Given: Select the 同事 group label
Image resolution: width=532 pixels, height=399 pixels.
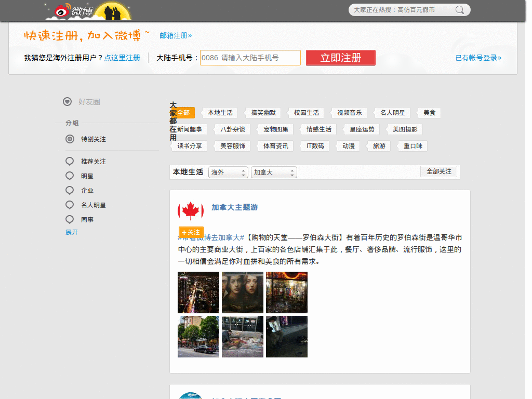Looking at the screenshot, I should pyautogui.click(x=87, y=220).
